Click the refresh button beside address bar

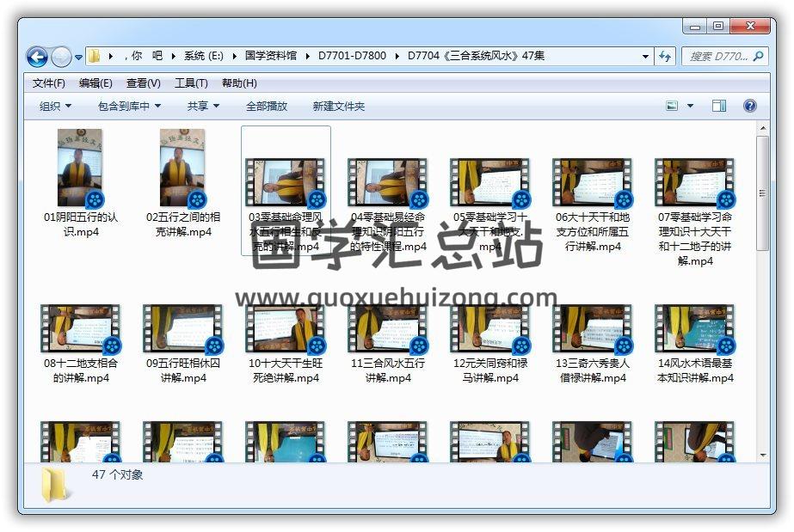pos(665,56)
